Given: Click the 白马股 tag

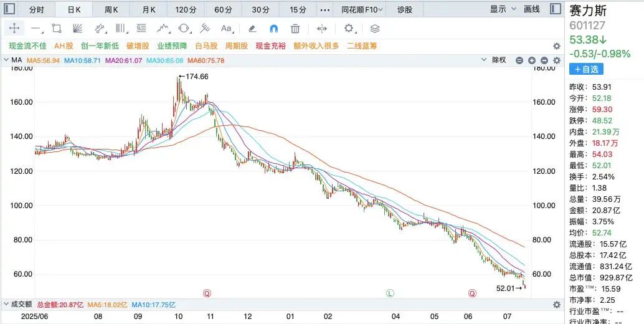Looking at the screenshot, I should point(206,46).
